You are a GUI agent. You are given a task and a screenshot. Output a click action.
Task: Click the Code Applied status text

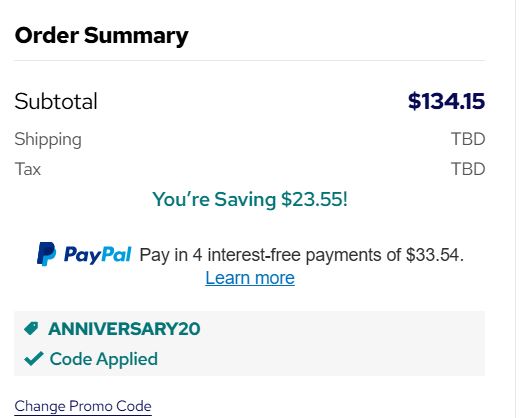(104, 359)
